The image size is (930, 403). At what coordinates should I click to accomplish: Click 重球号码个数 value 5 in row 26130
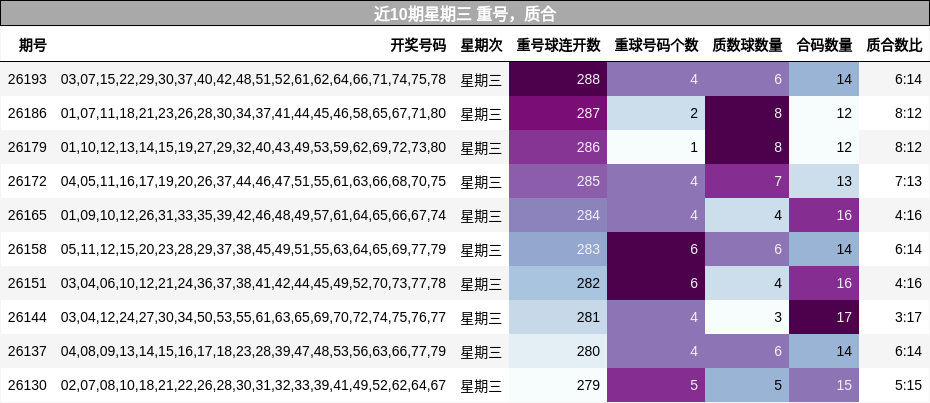[x=656, y=385]
